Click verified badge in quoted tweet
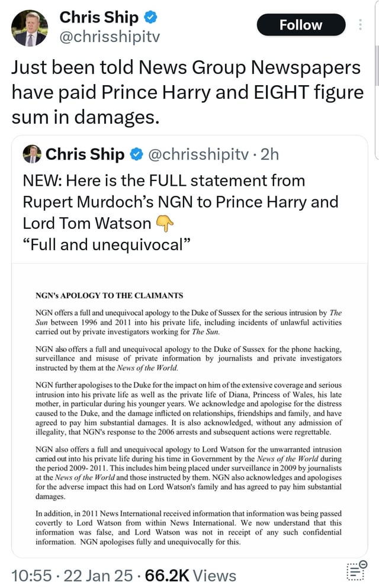Image resolution: width=379 pixels, height=588 pixels. 135,155
